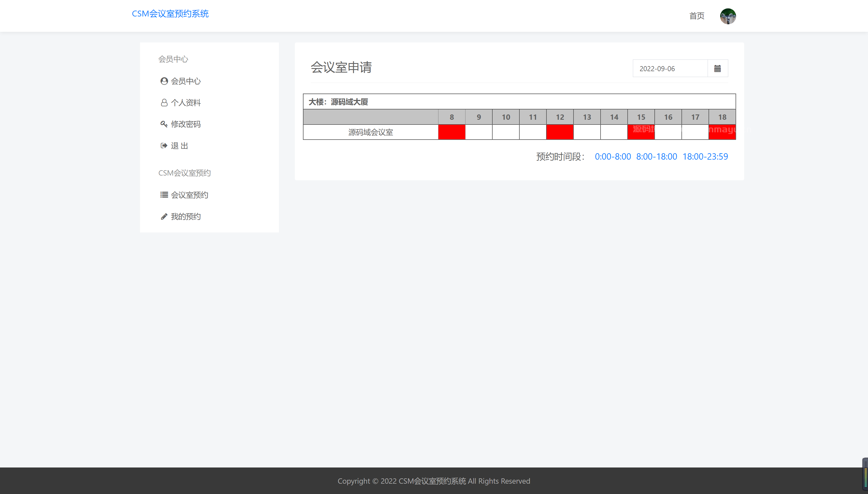Click the 会员中心 user circle icon

click(164, 81)
